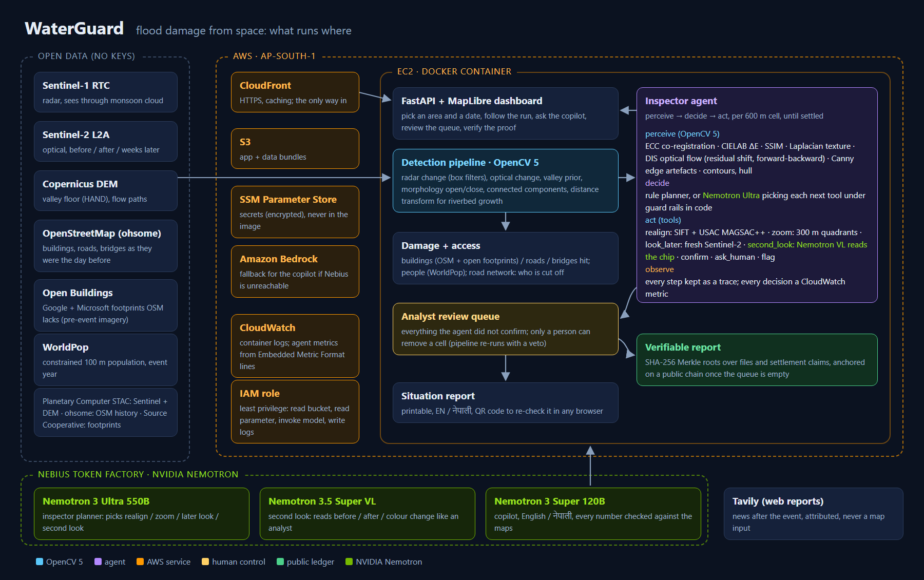Click the Open Buildings card
This screenshot has height=580, width=924.
(106, 305)
